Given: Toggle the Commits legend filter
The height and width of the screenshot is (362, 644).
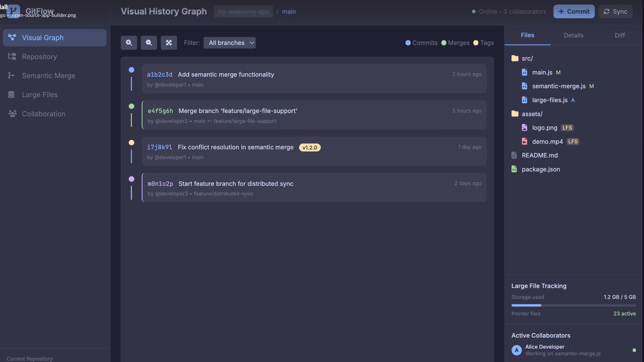Looking at the screenshot, I should (421, 43).
